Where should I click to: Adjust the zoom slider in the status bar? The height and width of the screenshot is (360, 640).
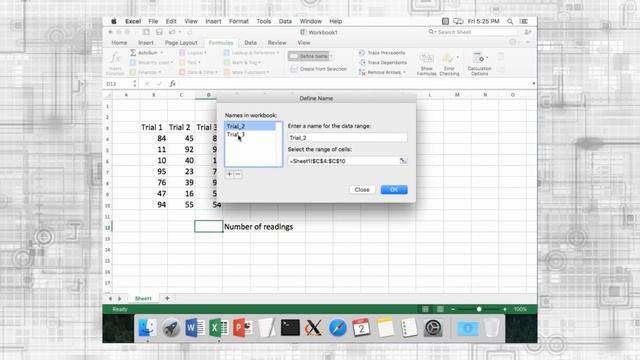pos(479,309)
